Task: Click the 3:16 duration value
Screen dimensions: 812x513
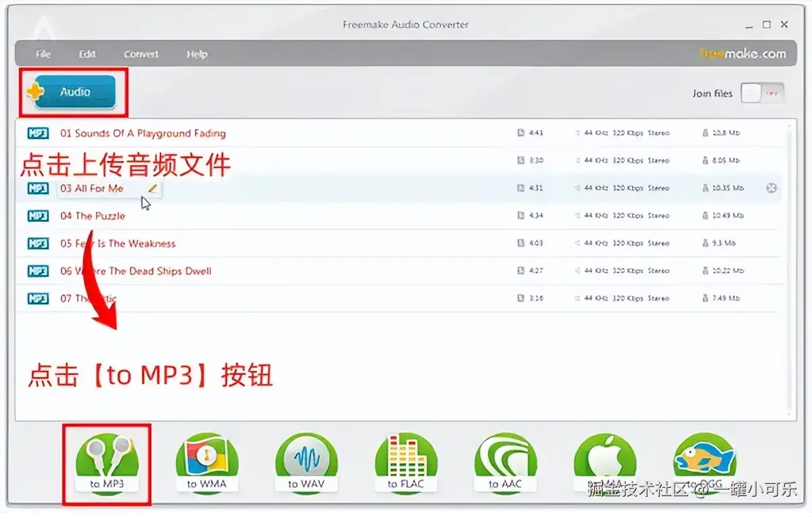Action: click(536, 298)
